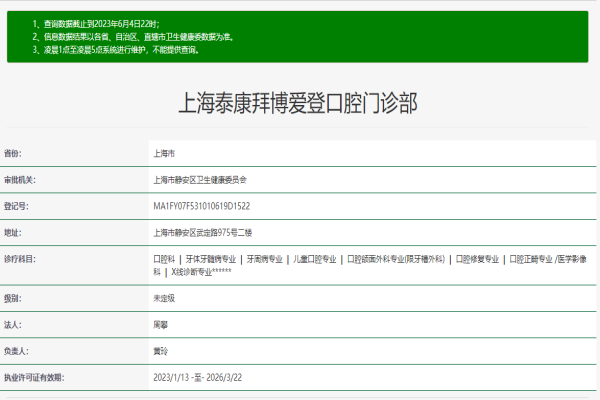Click the 执业许可证有效期 label
The image size is (600, 400).
pos(34,378)
